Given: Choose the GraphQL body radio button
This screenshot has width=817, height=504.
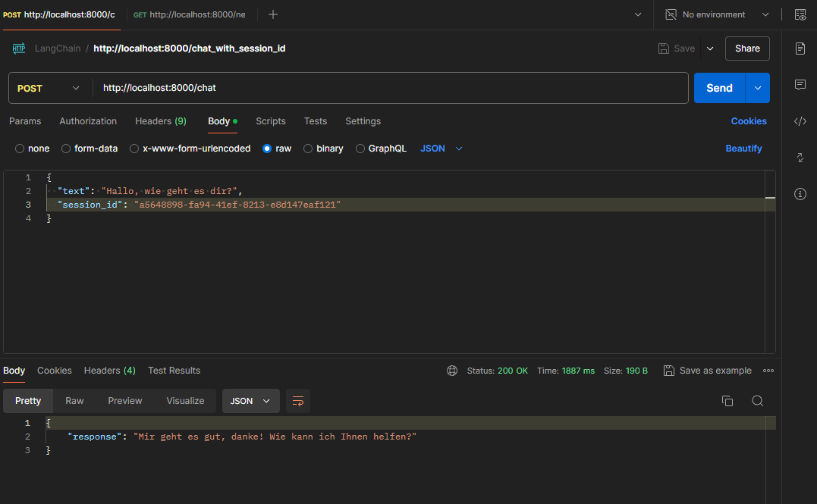Looking at the screenshot, I should [x=360, y=149].
